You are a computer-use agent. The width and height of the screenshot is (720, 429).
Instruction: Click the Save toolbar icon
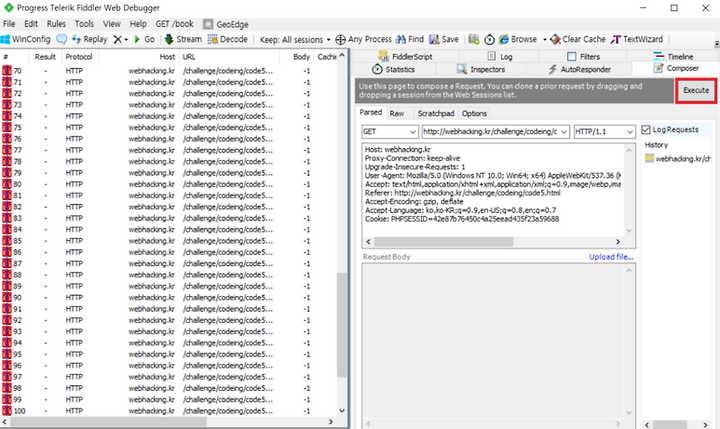tap(434, 40)
